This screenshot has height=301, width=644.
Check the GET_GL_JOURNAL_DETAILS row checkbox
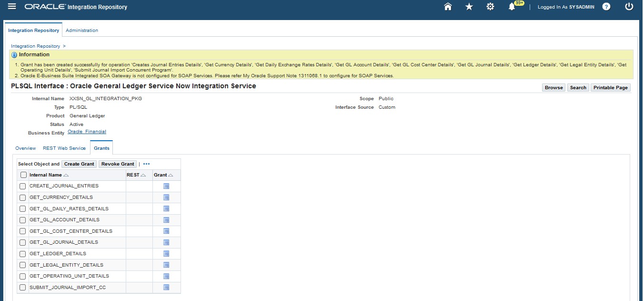pos(22,242)
